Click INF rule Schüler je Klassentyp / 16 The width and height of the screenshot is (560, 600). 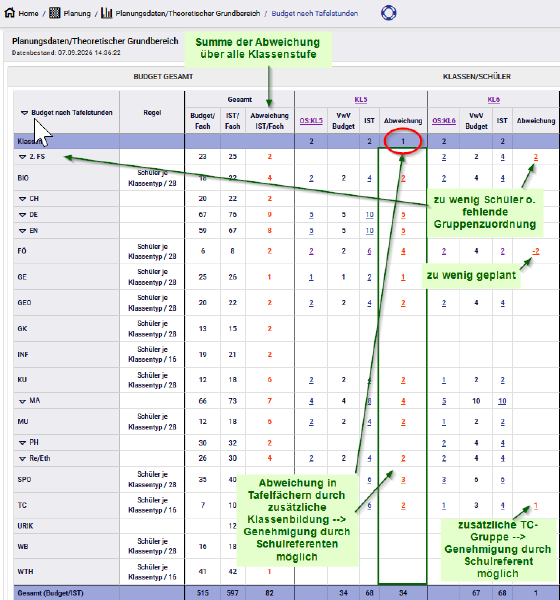click(152, 354)
